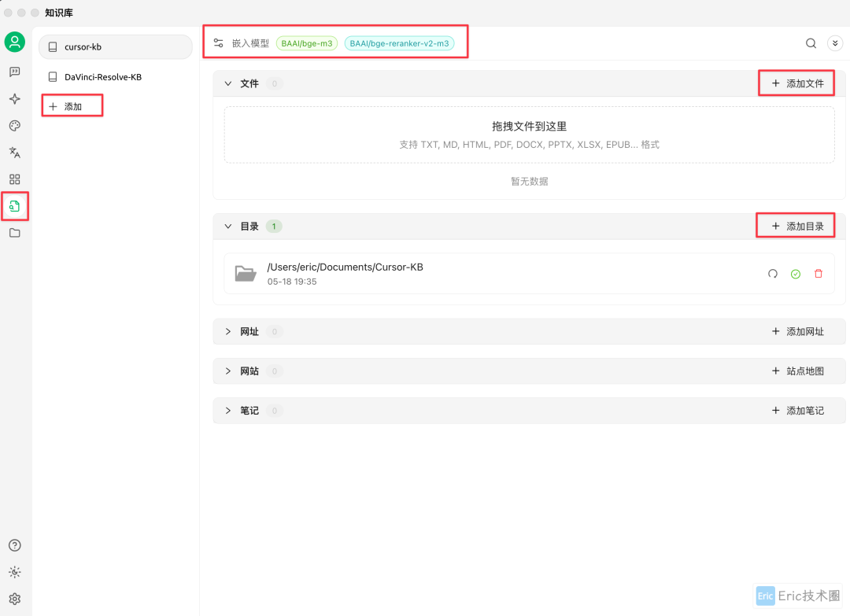The image size is (850, 616).
Task: Open settings gear in sidebar
Action: click(15, 599)
